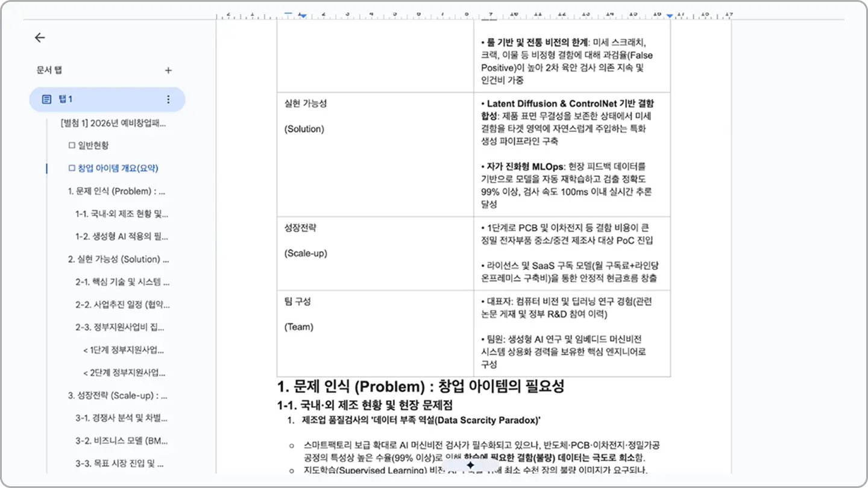Viewport: 868px width, 488px height.
Task: Select the 탭 1 tab
Action: [107, 99]
